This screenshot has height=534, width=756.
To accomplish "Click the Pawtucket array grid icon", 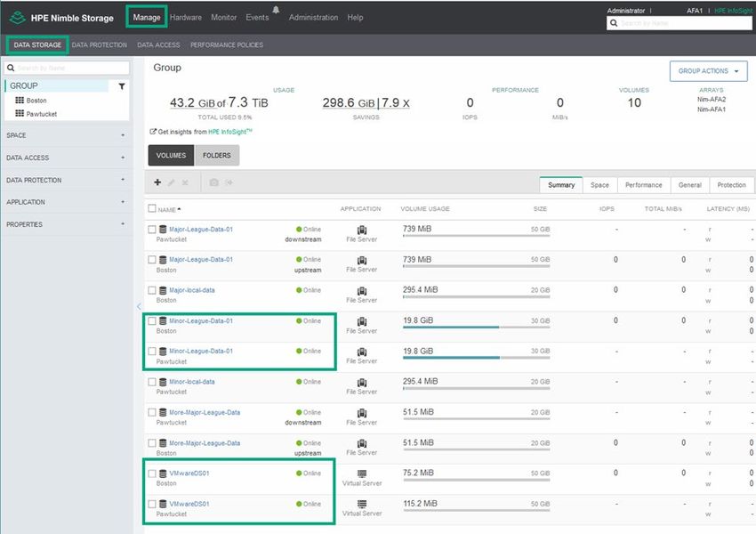I will pyautogui.click(x=20, y=113).
